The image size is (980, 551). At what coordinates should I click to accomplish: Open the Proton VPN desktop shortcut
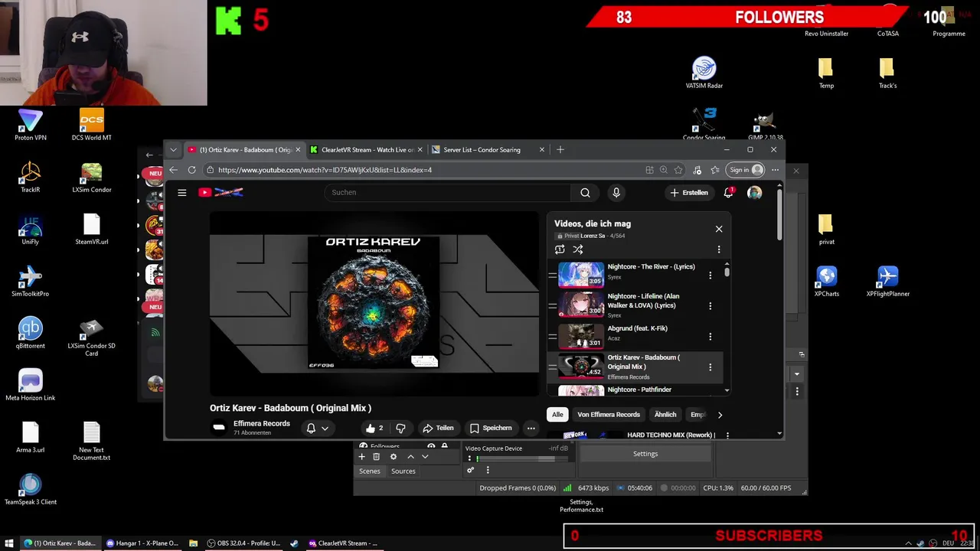[x=31, y=125]
